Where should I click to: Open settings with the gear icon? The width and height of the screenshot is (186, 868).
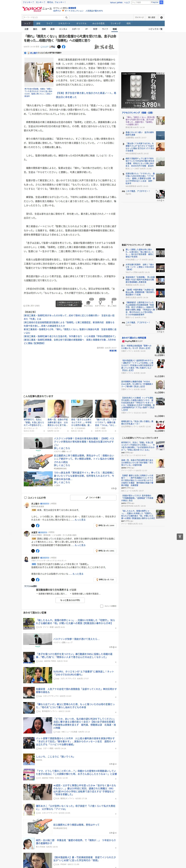point(161,17)
